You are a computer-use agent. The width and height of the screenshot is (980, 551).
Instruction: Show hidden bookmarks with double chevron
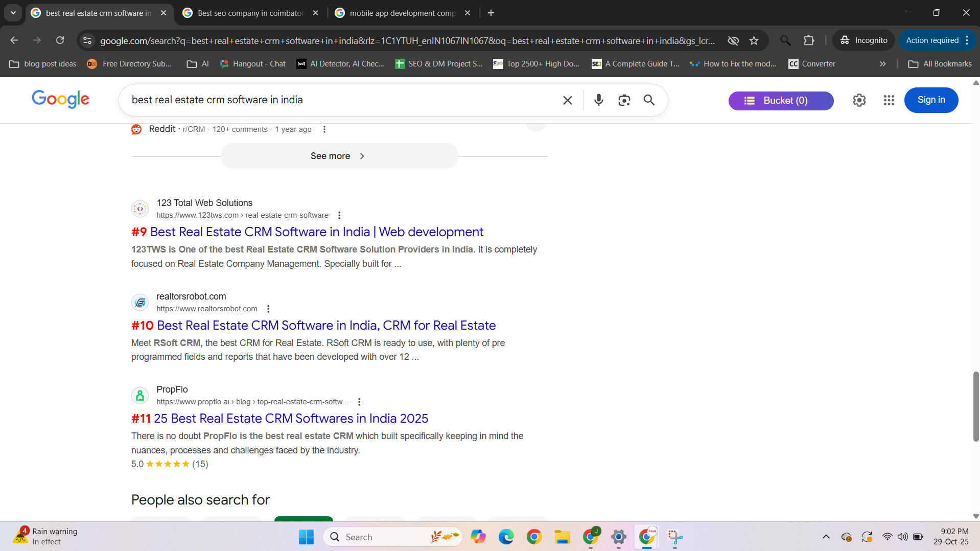[882, 64]
